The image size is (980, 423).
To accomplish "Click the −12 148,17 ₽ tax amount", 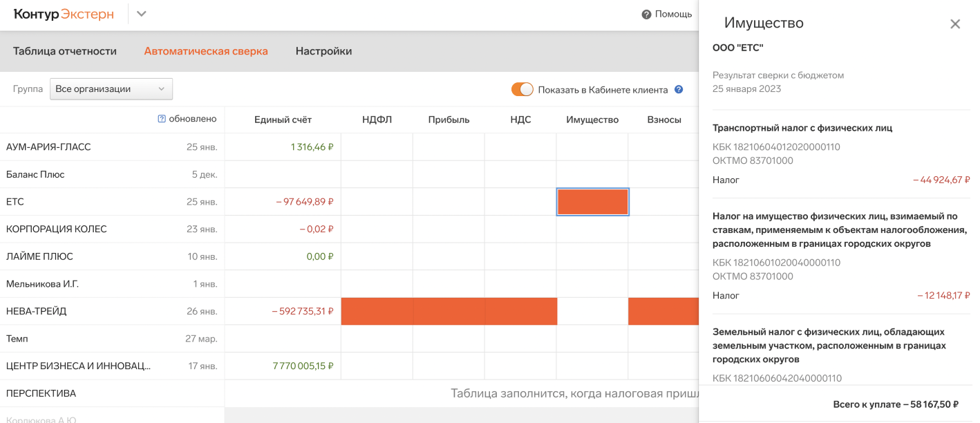I will pyautogui.click(x=943, y=295).
